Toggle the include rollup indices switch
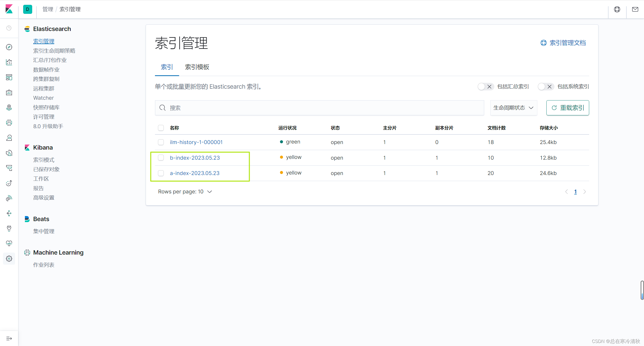 click(486, 87)
